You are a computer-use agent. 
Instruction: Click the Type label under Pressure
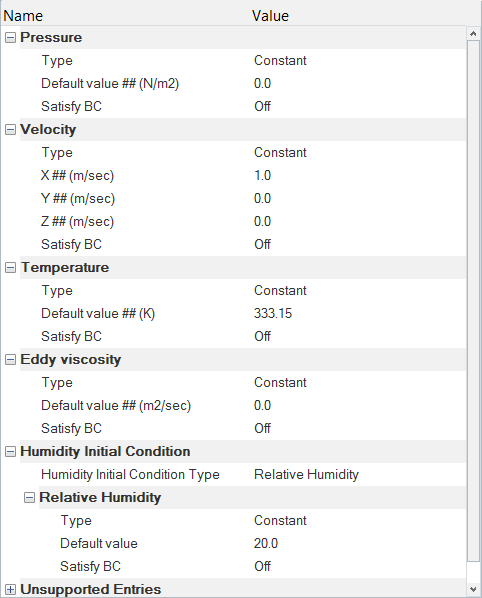[x=57, y=61]
